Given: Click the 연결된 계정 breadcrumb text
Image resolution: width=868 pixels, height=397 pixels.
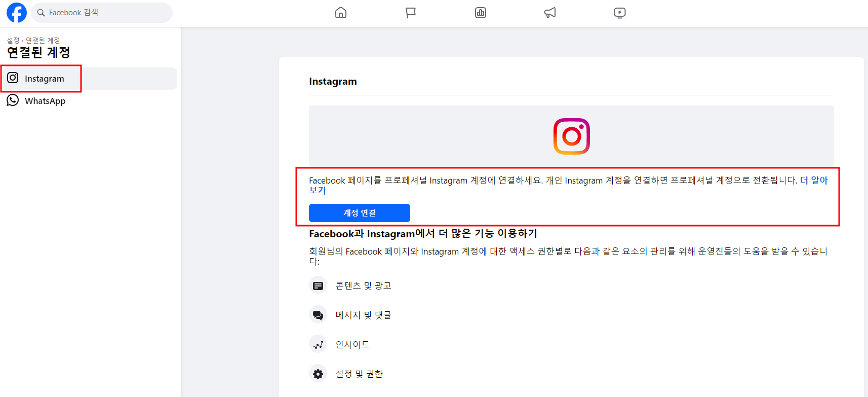Looking at the screenshot, I should 43,40.
